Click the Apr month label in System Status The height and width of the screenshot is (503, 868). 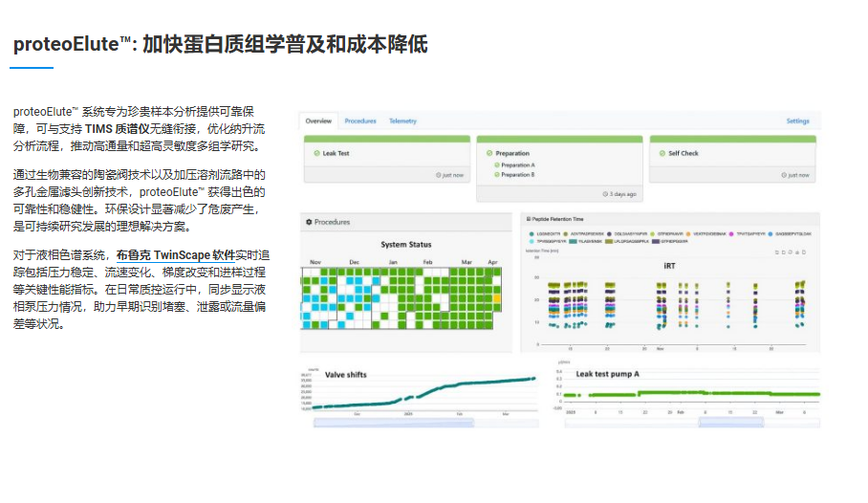click(492, 261)
